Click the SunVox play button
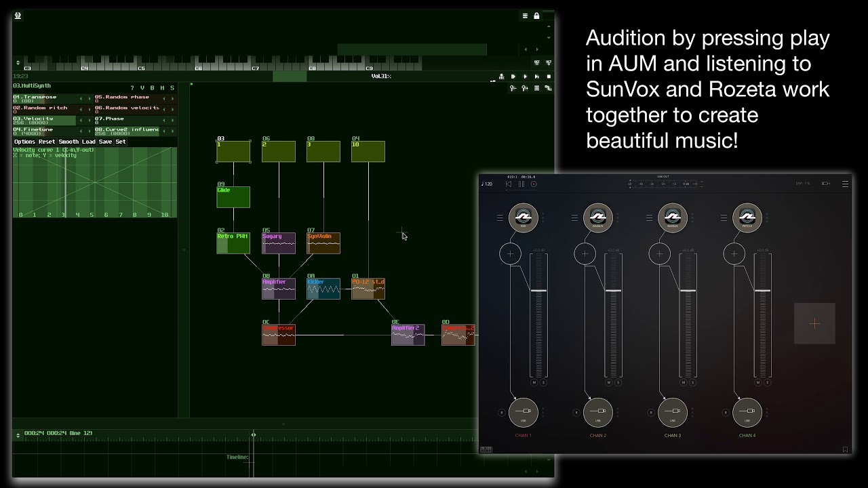Viewport: 868px width, 488px height. (x=525, y=77)
